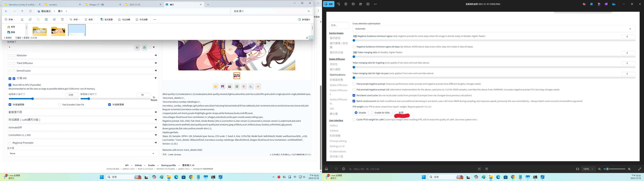Screen dimensions: 644x181
Task: Delete the photo with the trash icon in Photos
Action: [x=346, y=4]
